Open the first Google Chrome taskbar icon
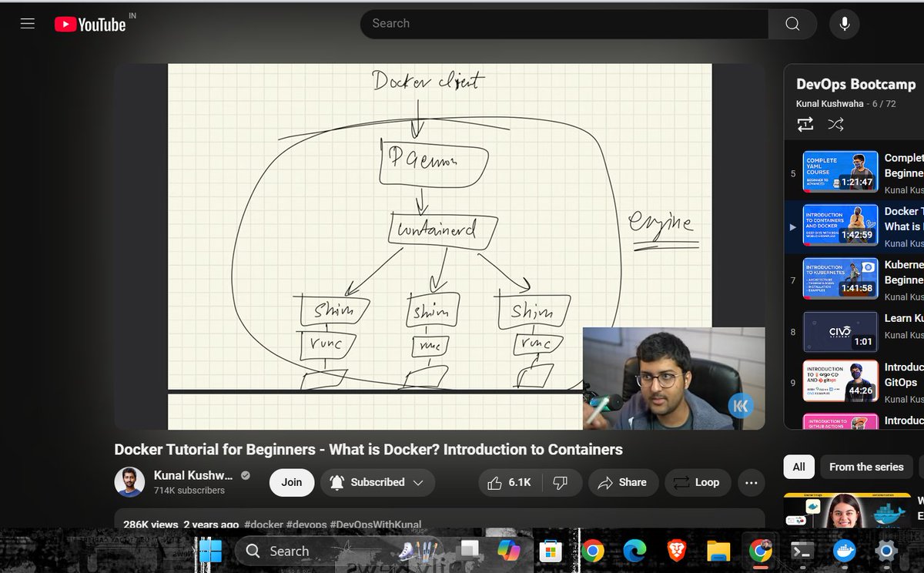 pyautogui.click(x=592, y=551)
